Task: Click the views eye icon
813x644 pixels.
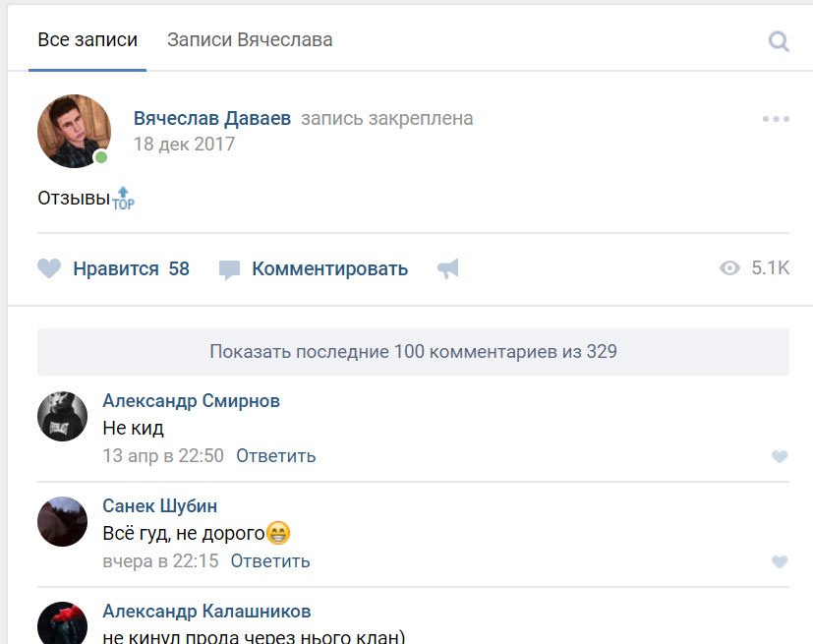Action: [x=729, y=268]
